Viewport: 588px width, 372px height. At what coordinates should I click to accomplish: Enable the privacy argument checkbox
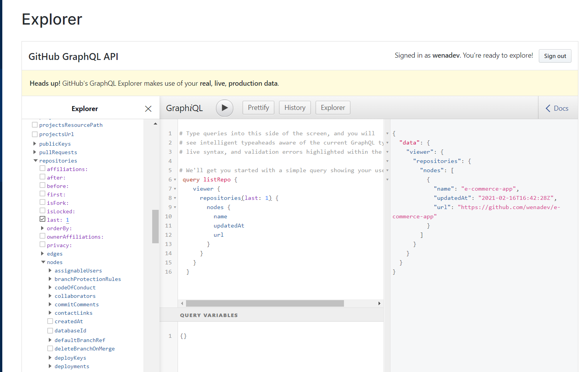[43, 244]
